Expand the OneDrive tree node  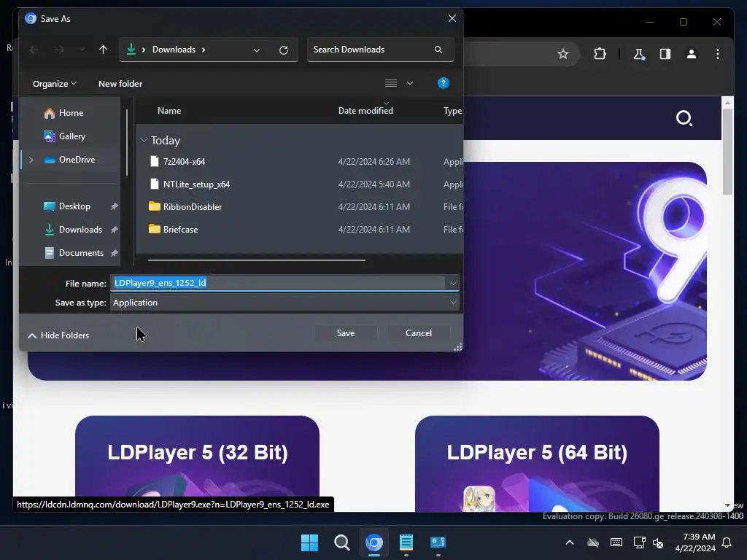point(31,160)
